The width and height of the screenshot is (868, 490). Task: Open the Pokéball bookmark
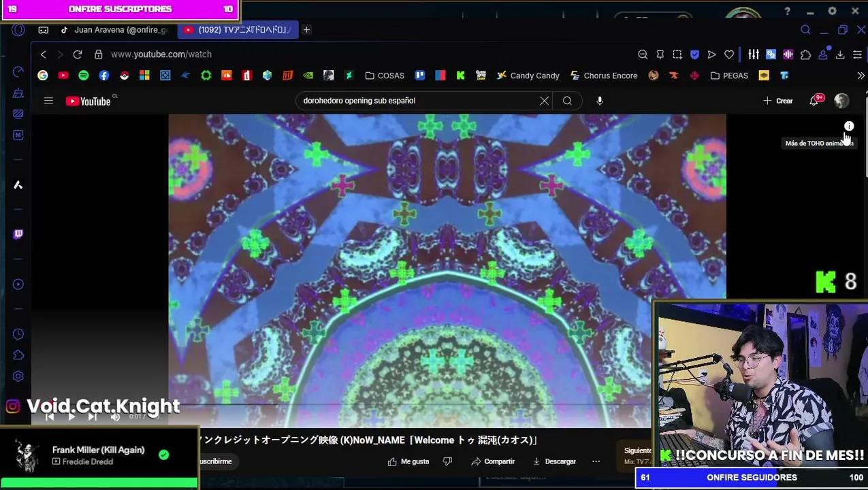click(x=125, y=76)
